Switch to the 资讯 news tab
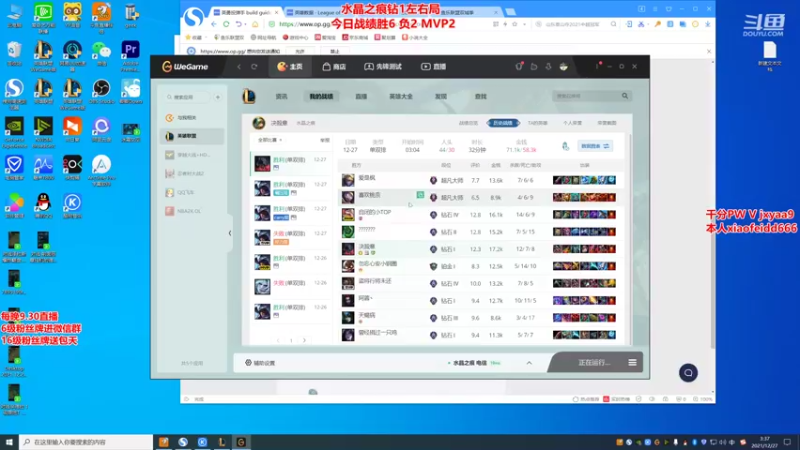Image resolution: width=800 pixels, height=450 pixels. click(x=281, y=96)
